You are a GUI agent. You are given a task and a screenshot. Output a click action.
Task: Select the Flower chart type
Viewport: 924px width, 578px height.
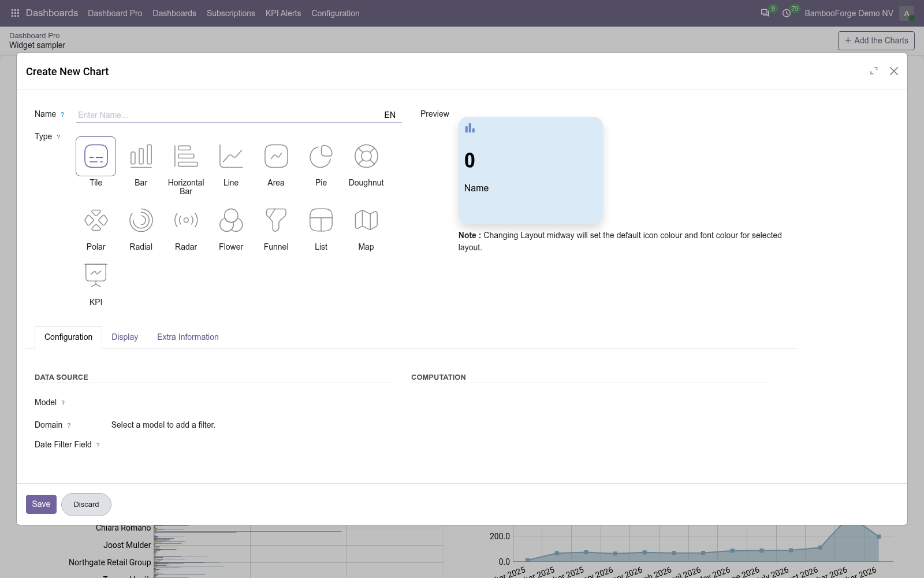pyautogui.click(x=231, y=220)
